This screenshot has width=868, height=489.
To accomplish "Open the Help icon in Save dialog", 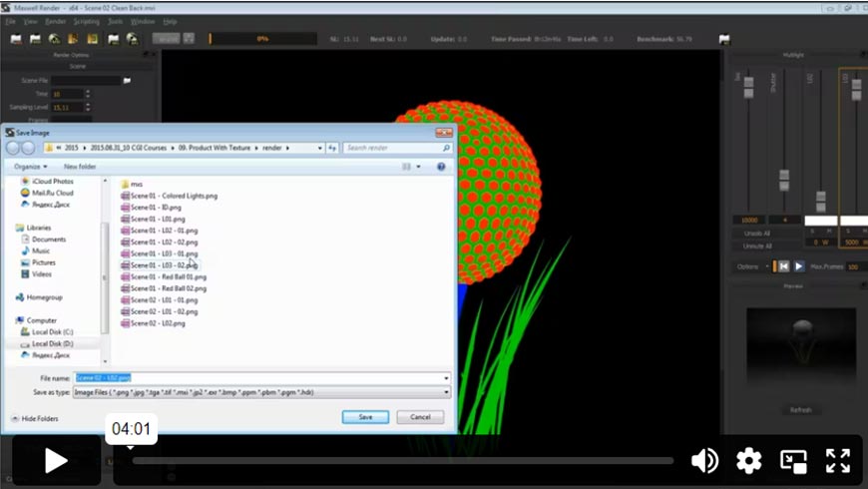I will point(442,167).
